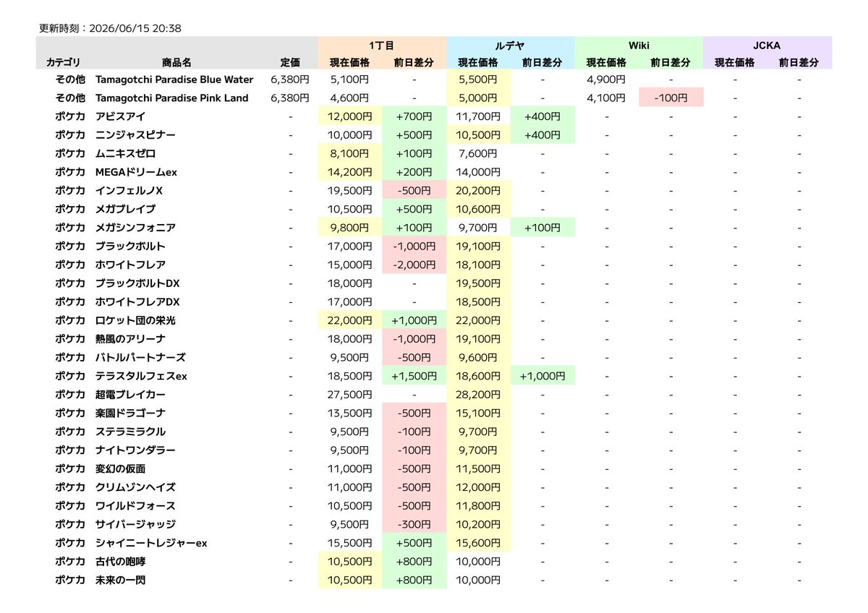Click the ホワイトフレア product name
This screenshot has height=613, width=868.
130,265
